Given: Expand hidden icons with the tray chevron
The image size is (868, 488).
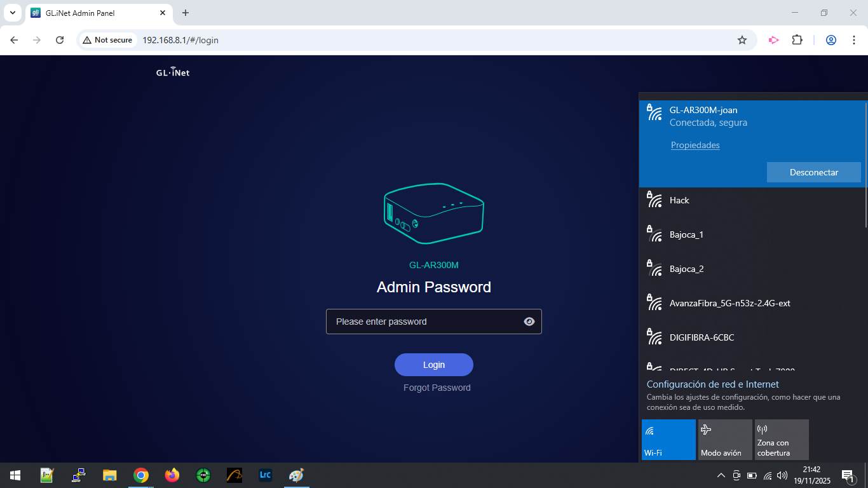Looking at the screenshot, I should click(721, 475).
